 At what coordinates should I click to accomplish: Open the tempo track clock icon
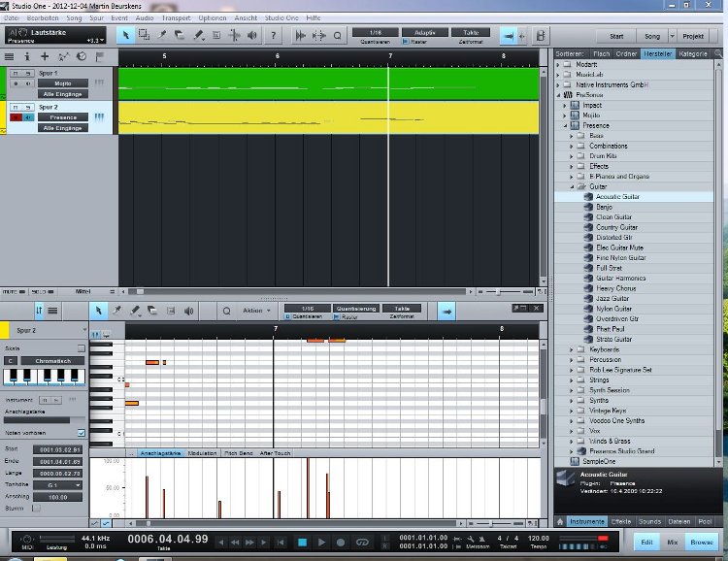click(82, 56)
